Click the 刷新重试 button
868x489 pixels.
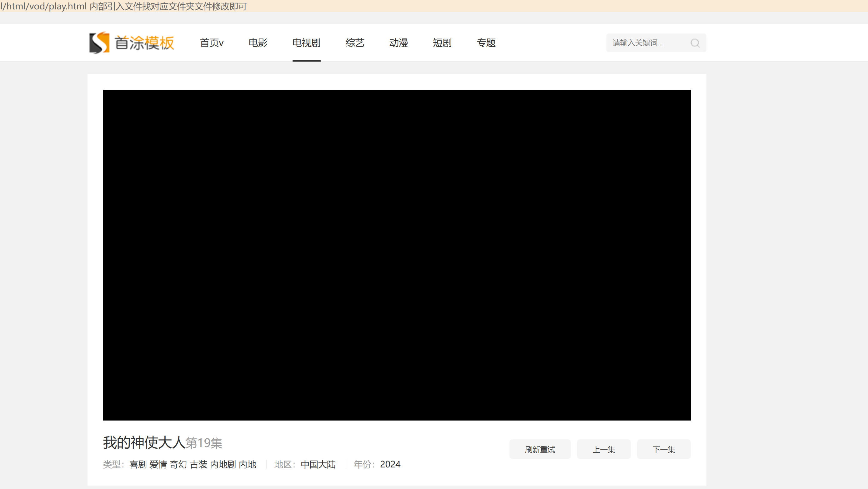click(x=540, y=449)
